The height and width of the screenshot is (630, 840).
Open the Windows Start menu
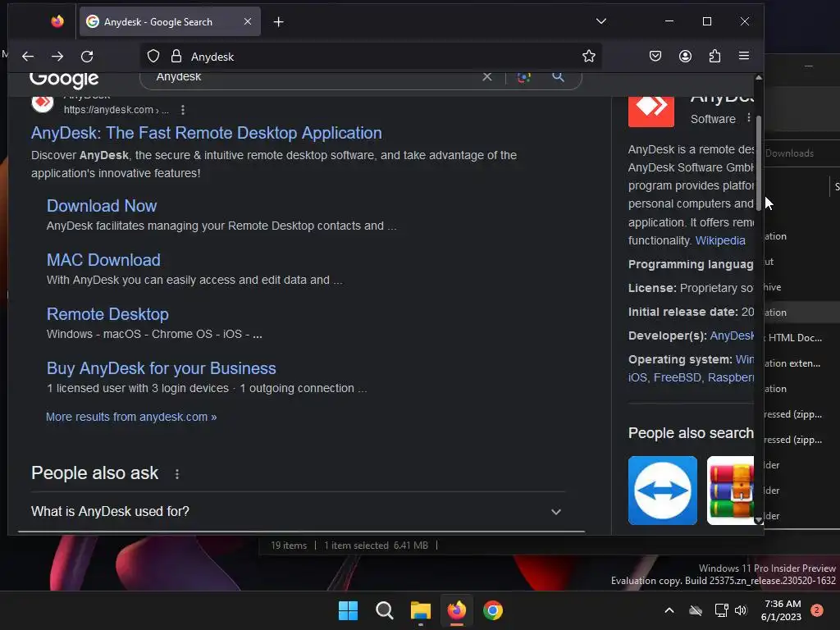[348, 610]
